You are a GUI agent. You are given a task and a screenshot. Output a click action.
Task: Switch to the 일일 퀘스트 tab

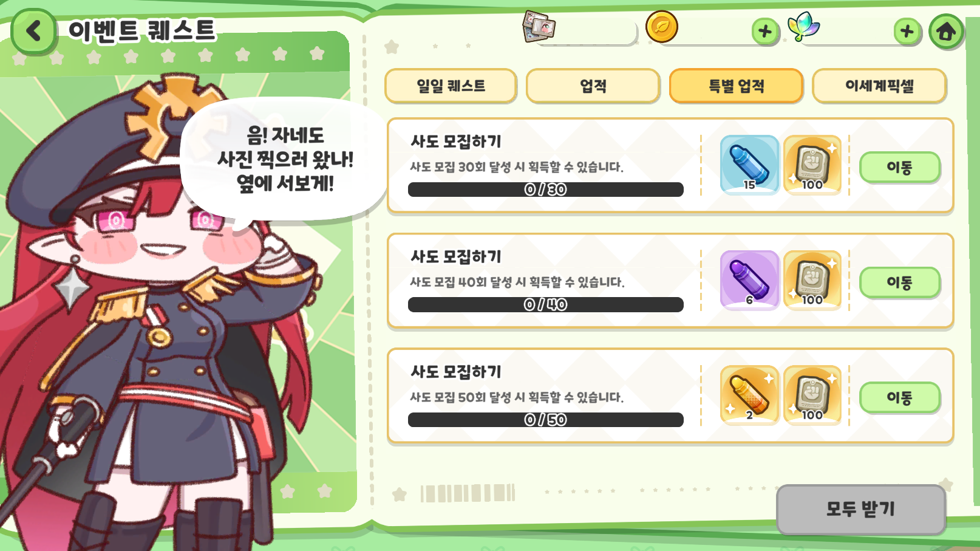[x=451, y=86]
